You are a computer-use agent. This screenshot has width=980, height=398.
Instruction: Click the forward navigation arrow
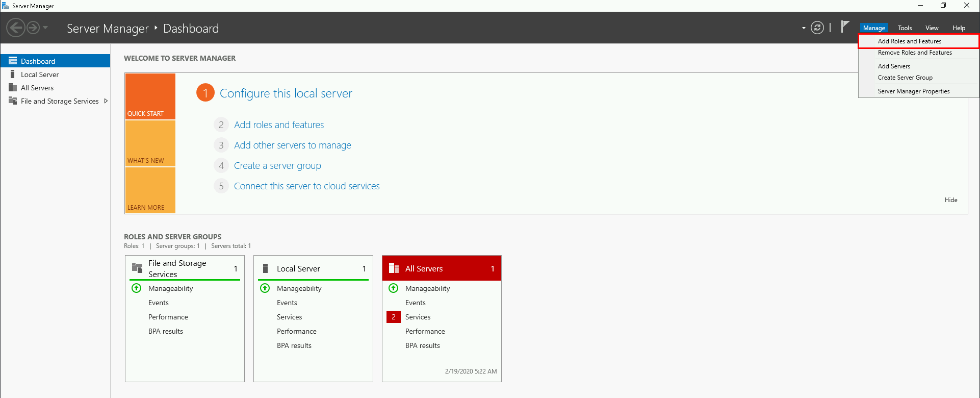click(x=33, y=28)
